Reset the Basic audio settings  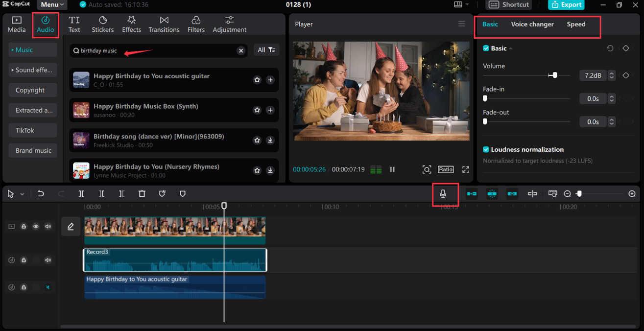(x=610, y=48)
